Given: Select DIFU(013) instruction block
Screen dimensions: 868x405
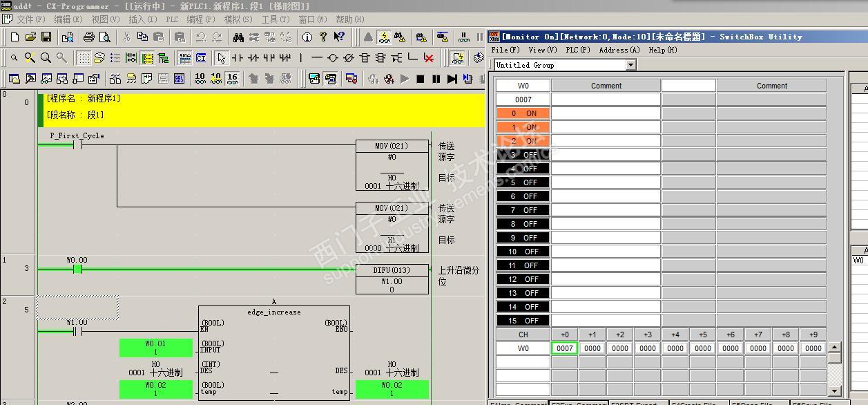Looking at the screenshot, I should point(392,280).
